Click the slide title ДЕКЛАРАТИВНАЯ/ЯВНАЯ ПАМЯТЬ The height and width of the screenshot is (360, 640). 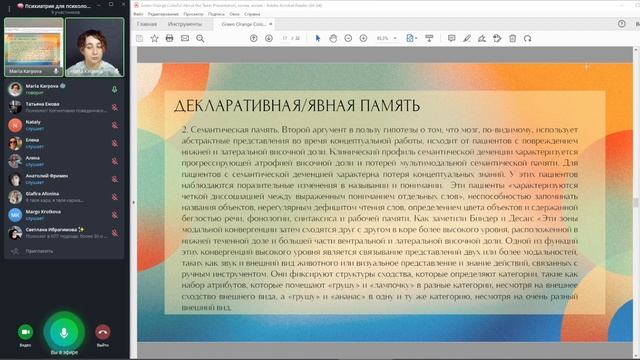(x=297, y=106)
